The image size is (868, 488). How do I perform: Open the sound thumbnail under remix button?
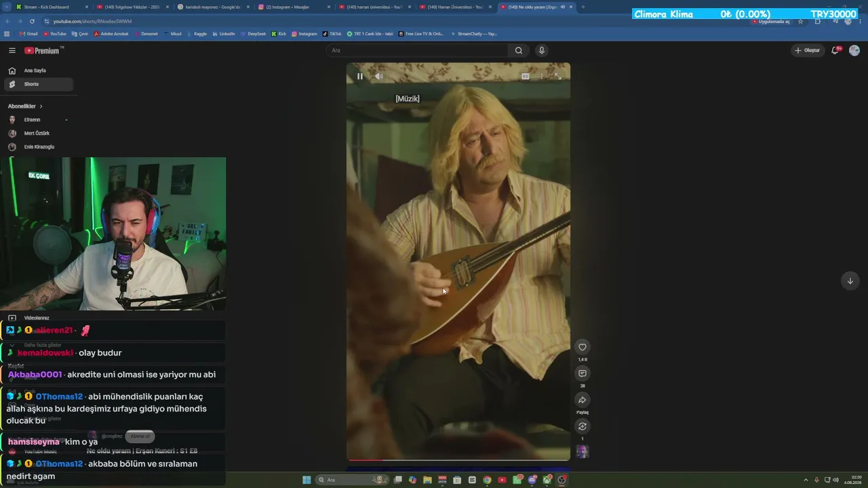(x=582, y=451)
